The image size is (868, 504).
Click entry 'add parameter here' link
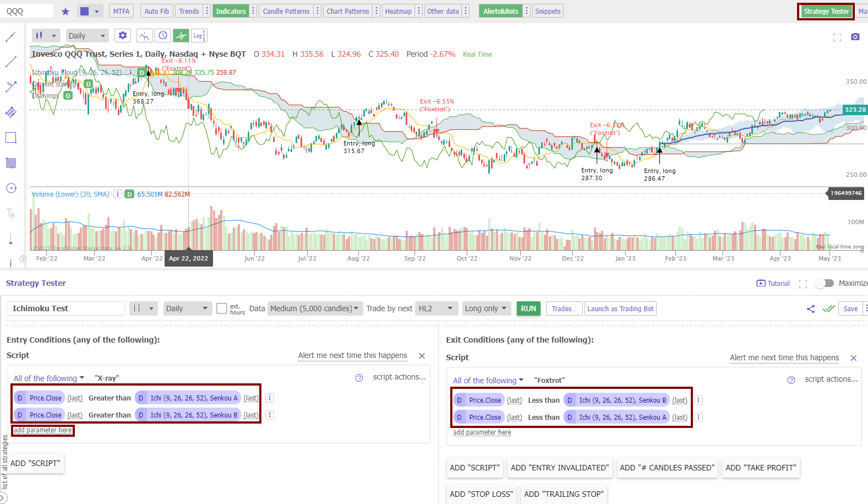pyautogui.click(x=43, y=430)
